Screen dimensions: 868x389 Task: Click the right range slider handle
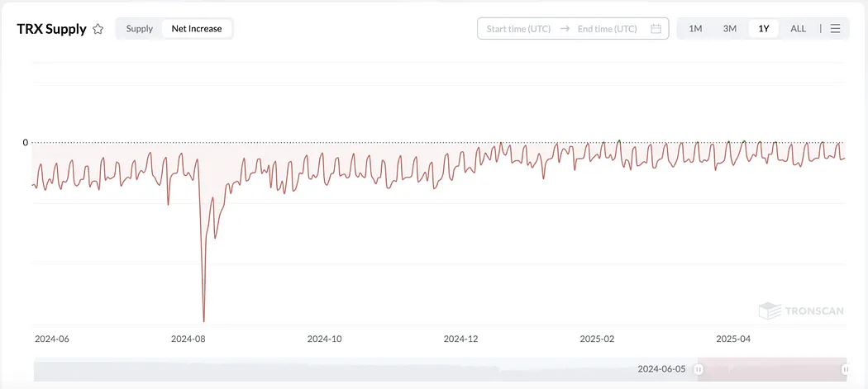click(x=845, y=369)
